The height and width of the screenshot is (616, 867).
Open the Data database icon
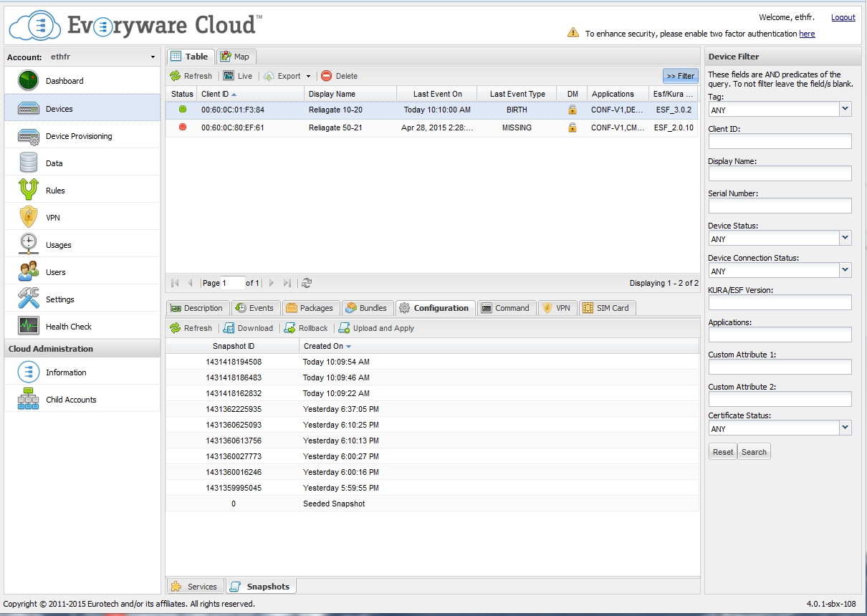pos(29,163)
